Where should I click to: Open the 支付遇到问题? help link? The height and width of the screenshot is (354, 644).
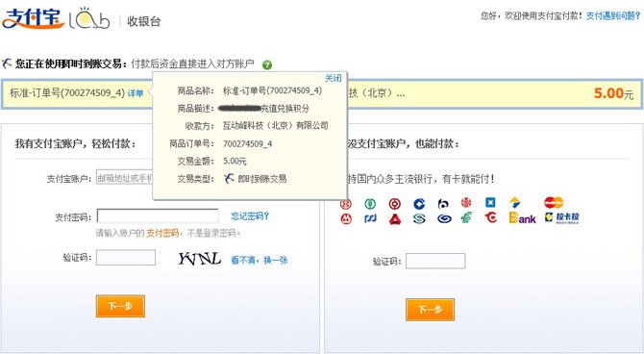(613, 16)
